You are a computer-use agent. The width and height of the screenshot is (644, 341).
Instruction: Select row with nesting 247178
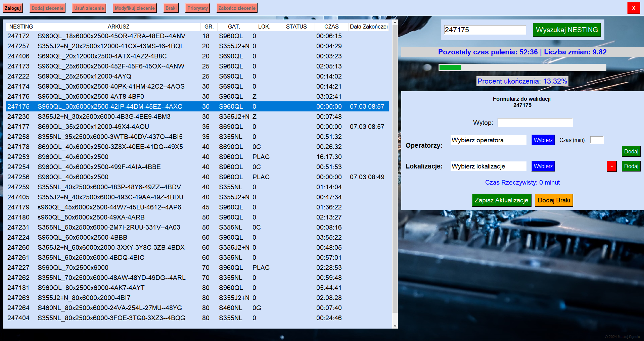coord(197,147)
